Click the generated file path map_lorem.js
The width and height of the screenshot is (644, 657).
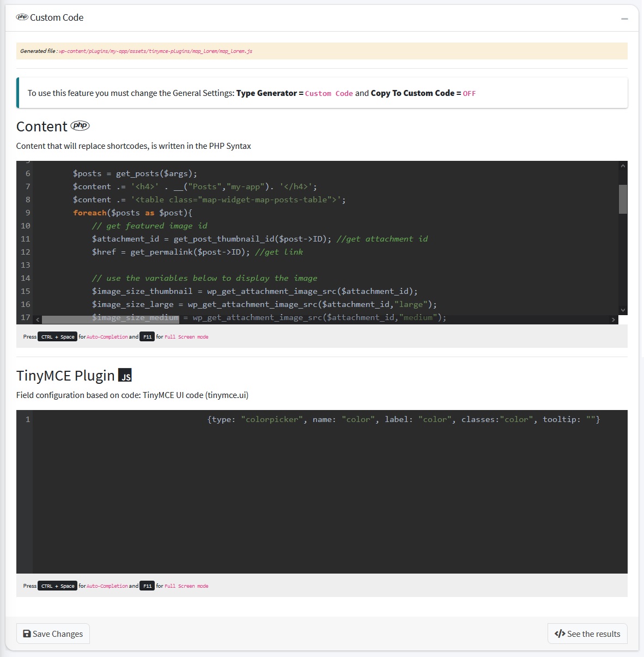pos(155,51)
